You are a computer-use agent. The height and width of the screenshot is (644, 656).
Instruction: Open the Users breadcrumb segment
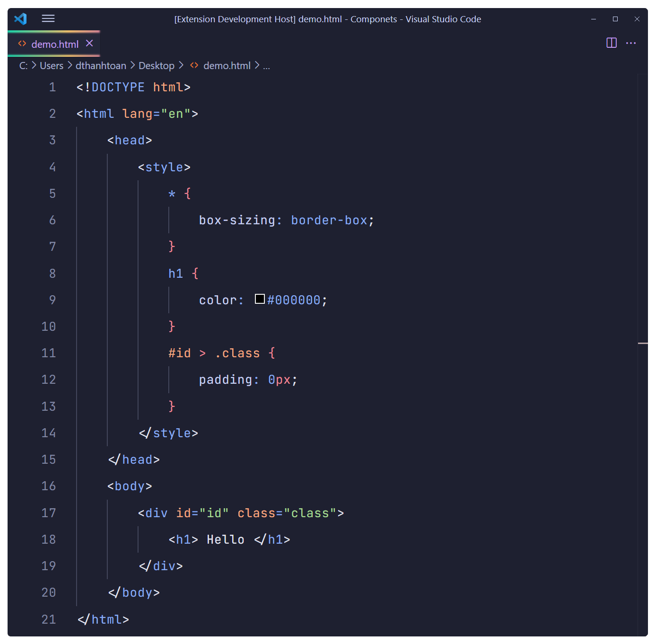52,66
